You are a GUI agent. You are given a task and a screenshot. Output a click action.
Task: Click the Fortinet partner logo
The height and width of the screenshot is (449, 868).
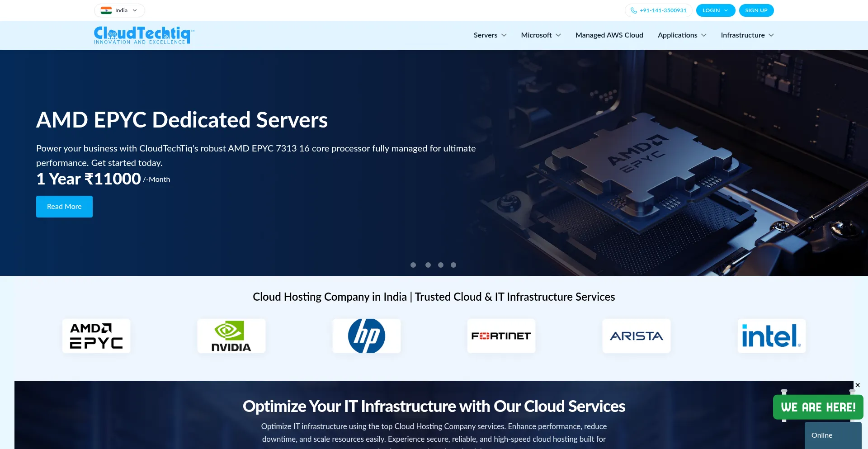501,336
